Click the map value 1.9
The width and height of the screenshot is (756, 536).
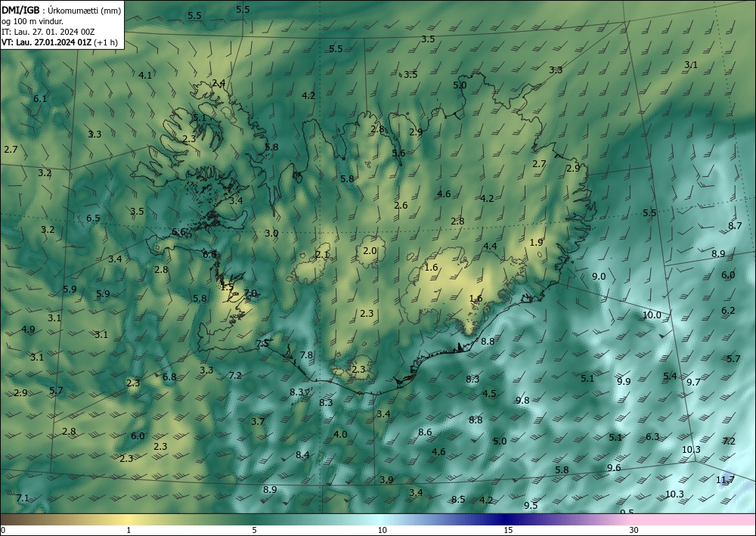click(536, 243)
